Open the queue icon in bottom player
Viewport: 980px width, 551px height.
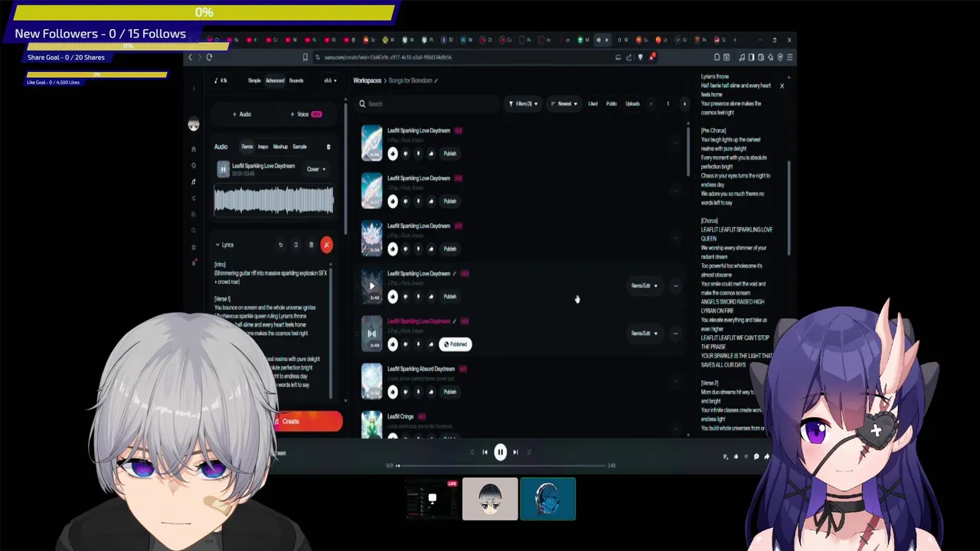pyautogui.click(x=726, y=457)
